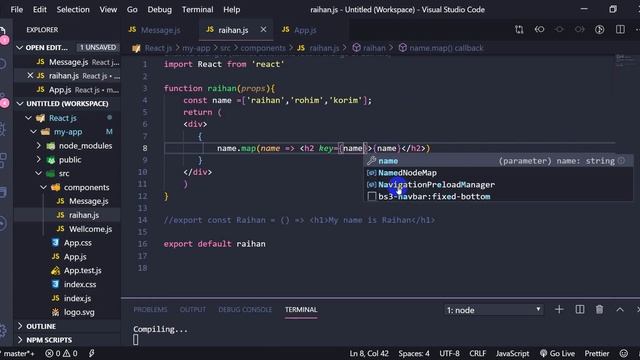Image resolution: width=640 pixels, height=360 pixels.
Task: Open the View menu
Action: pos(108,9)
